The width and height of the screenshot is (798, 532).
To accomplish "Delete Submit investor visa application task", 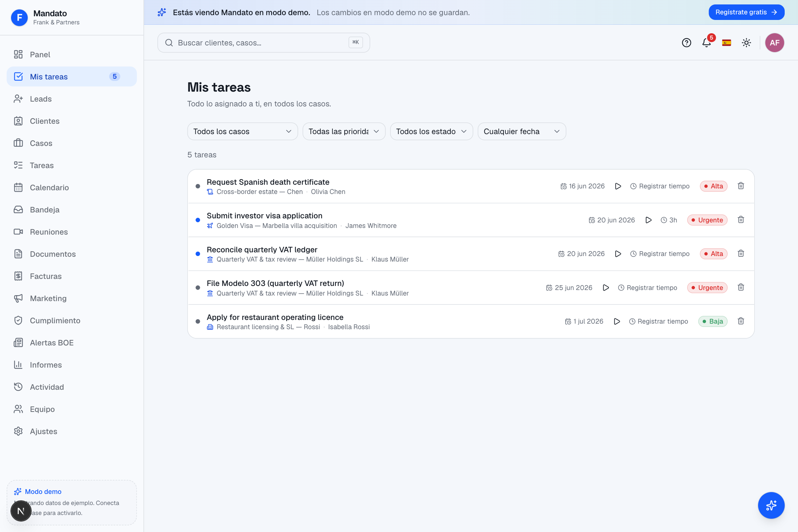I will [x=741, y=220].
